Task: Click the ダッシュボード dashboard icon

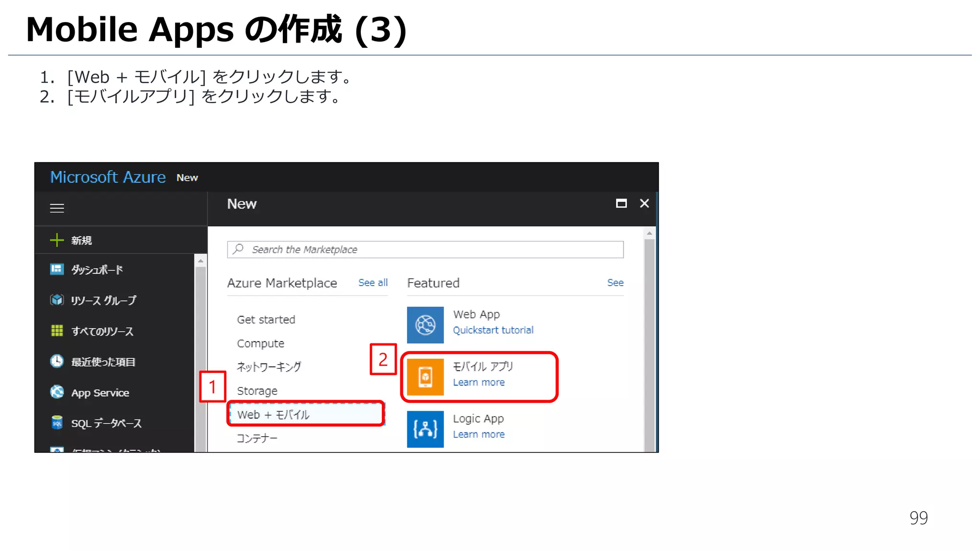Action: click(x=57, y=269)
